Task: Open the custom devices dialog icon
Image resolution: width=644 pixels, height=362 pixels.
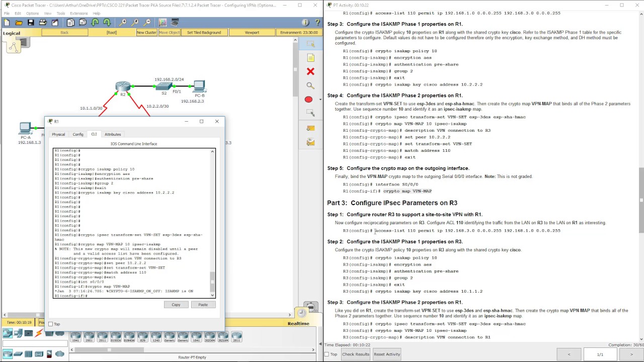Action: 174,23
